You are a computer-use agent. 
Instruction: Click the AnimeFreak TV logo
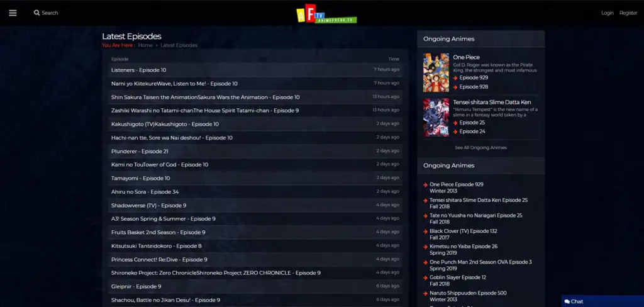point(326,14)
